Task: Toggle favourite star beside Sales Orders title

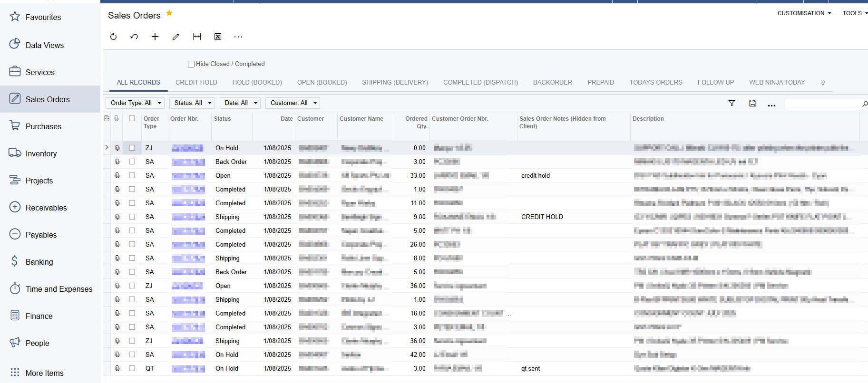Action: point(169,13)
